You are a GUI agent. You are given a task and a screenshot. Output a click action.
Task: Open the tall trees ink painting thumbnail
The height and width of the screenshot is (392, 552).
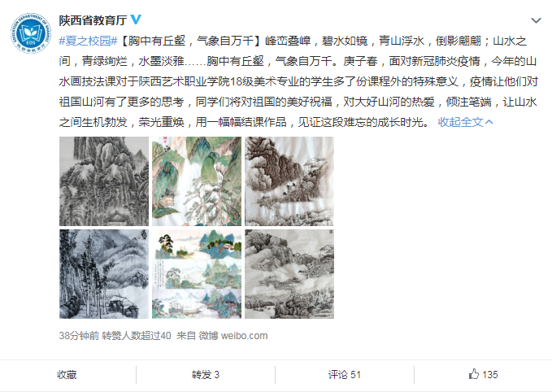click(x=104, y=274)
